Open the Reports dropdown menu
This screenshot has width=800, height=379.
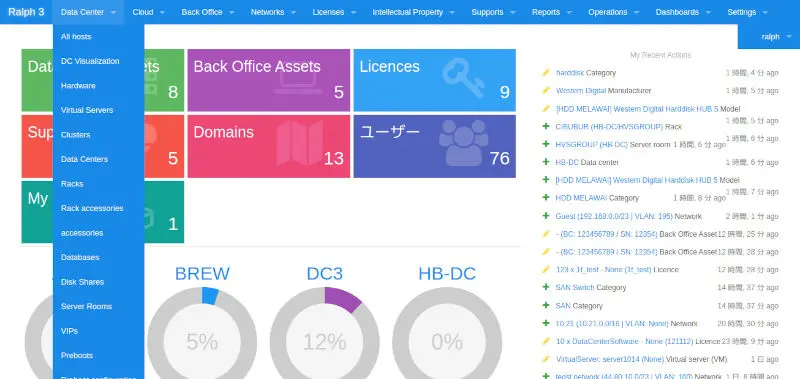[552, 12]
